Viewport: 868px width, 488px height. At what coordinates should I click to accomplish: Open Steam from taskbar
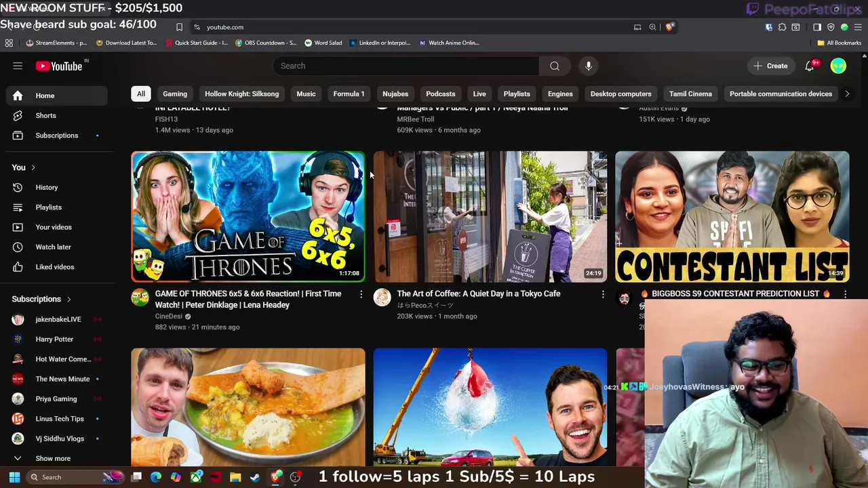coord(255,477)
